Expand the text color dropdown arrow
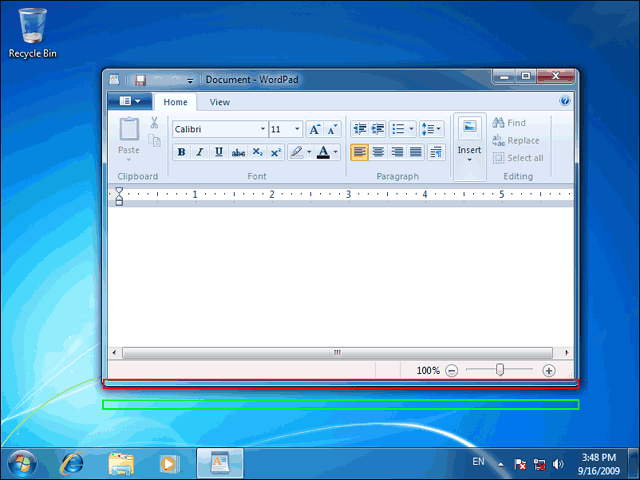Screen dimensions: 640x480 point(336,152)
